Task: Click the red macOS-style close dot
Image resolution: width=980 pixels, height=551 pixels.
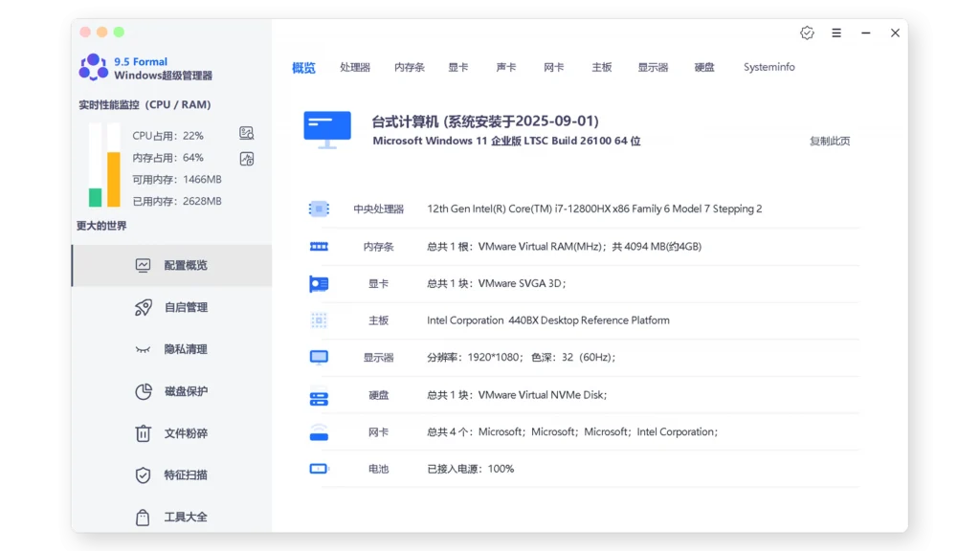Action: click(85, 32)
